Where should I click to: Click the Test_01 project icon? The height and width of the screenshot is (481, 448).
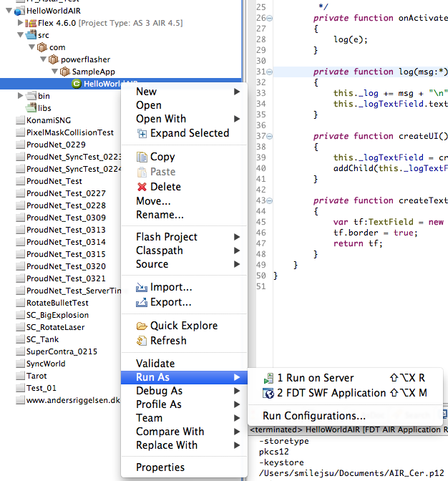(x=20, y=388)
